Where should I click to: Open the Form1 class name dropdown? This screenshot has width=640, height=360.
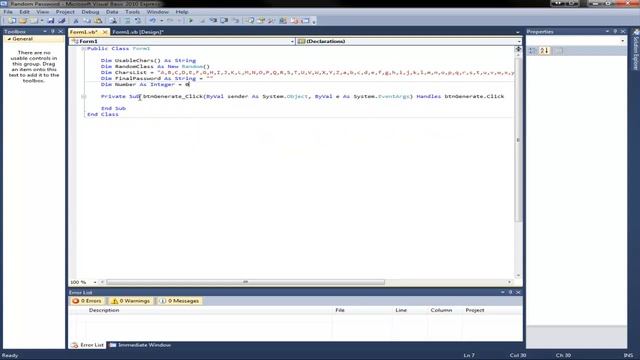click(292, 41)
